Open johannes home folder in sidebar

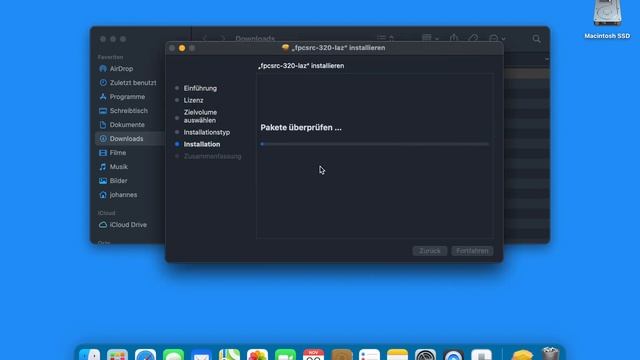point(118,195)
